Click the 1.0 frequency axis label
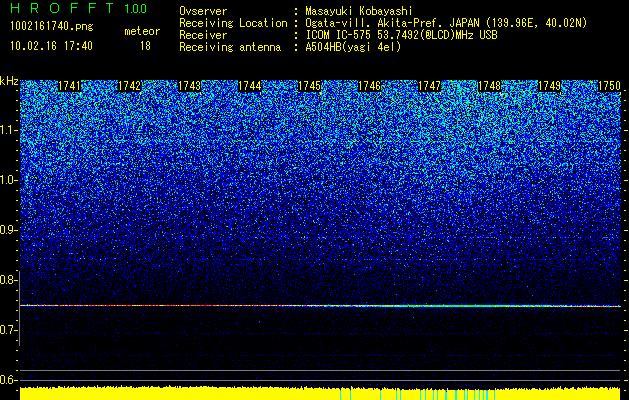Viewport: 629px width, 400px height. (x=8, y=180)
